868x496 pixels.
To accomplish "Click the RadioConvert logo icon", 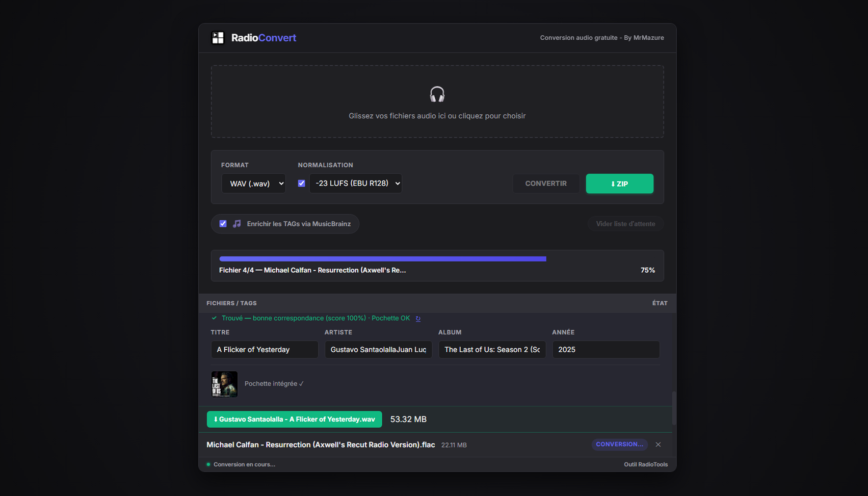I will 218,38.
